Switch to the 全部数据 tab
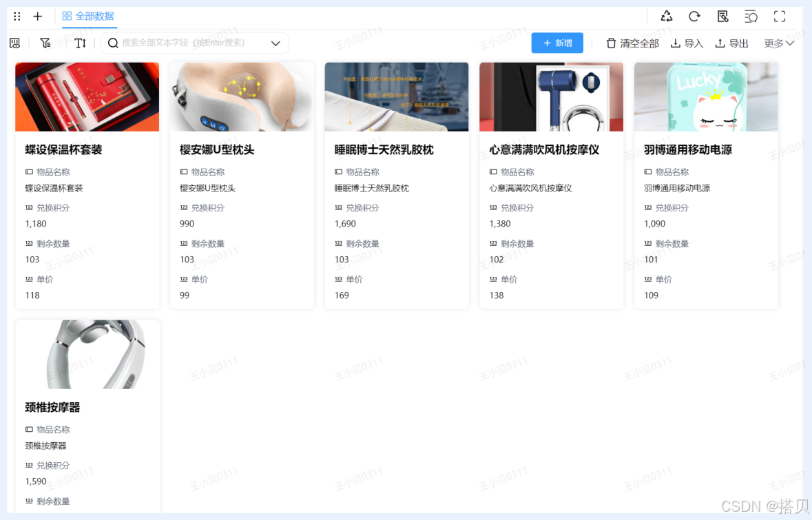Image resolution: width=812 pixels, height=520 pixels. click(88, 17)
